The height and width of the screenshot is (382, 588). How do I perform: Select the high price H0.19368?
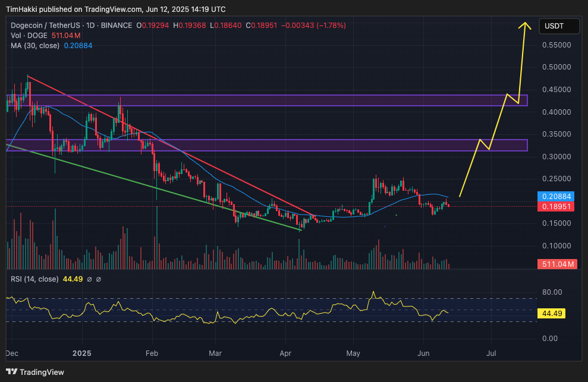189,26
